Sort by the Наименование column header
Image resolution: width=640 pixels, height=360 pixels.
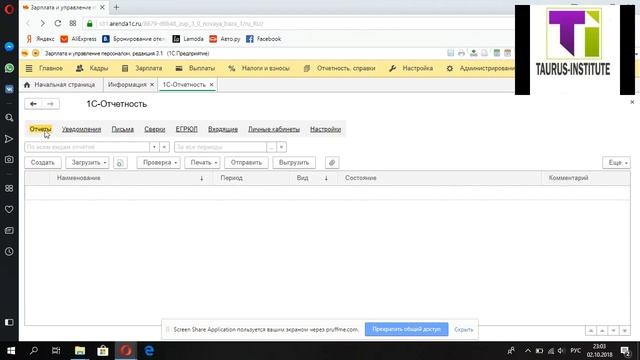click(x=131, y=178)
